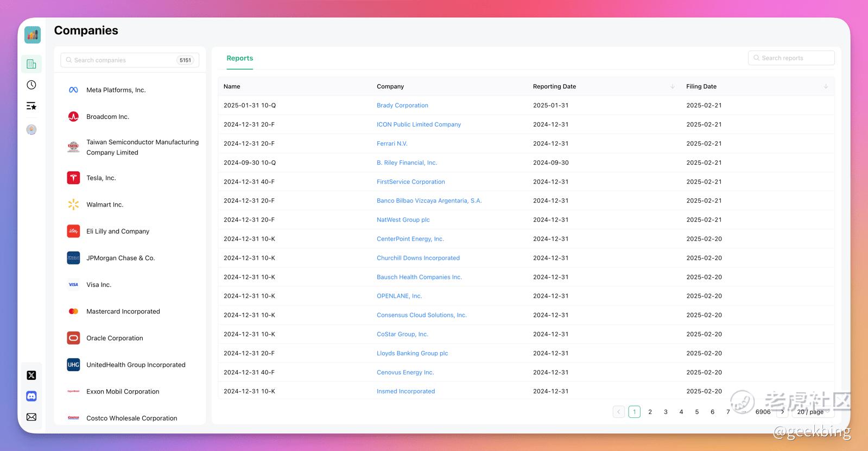868x451 pixels.
Task: Sort by Filing Date arrow
Action: coord(826,86)
